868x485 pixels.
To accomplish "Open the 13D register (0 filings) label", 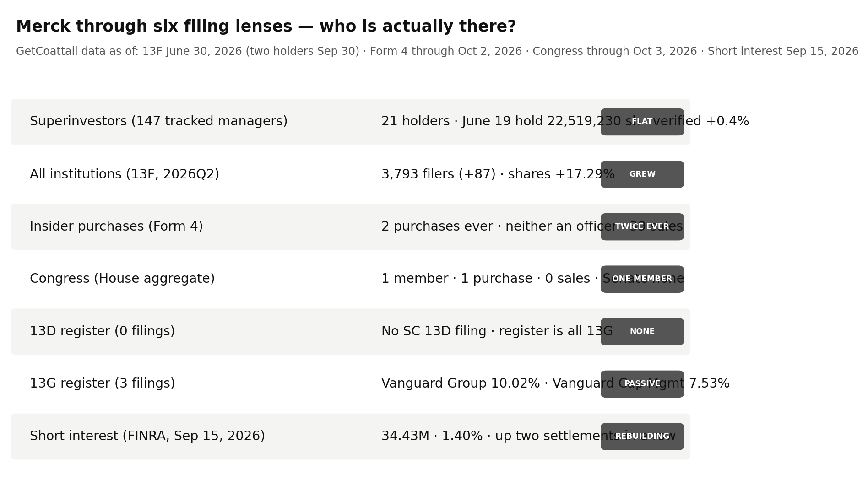I will pos(102,331).
